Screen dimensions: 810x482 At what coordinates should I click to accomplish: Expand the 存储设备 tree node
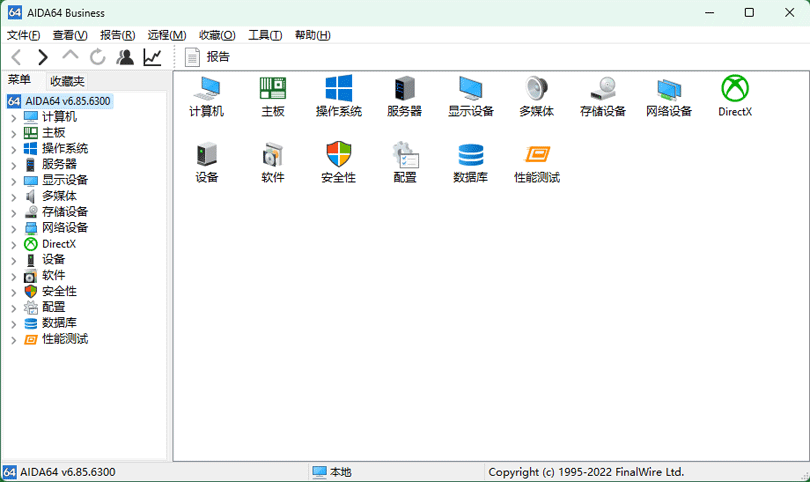[13, 213]
